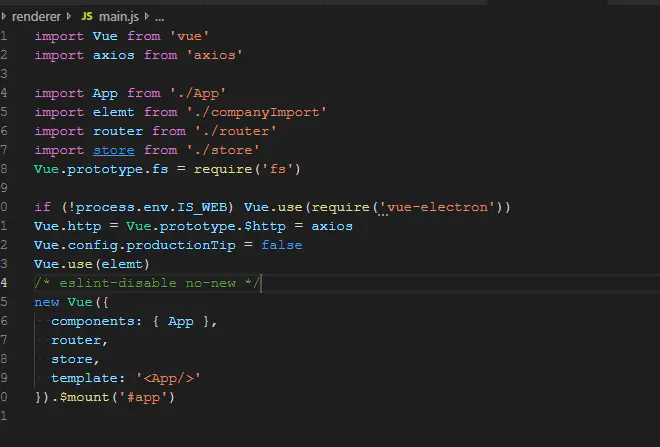
Task: Click the main.js breadcrumb item
Action: pos(118,16)
